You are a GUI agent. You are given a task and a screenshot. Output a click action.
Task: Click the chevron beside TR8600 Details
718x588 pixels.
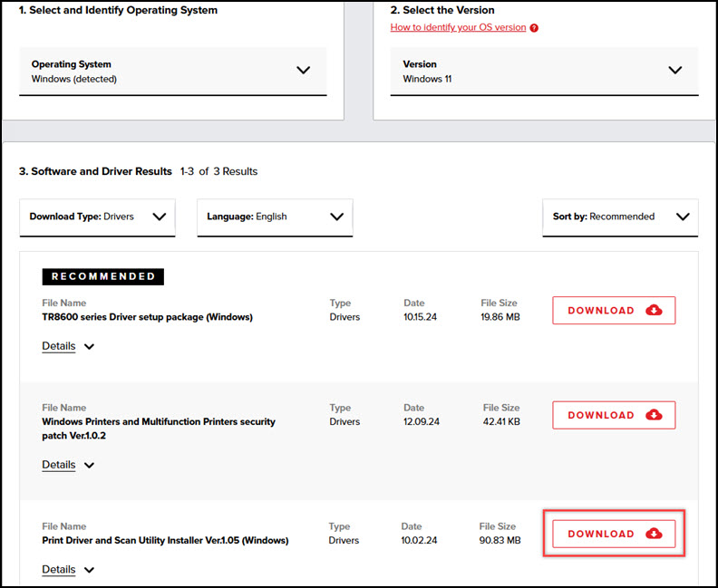tap(89, 346)
